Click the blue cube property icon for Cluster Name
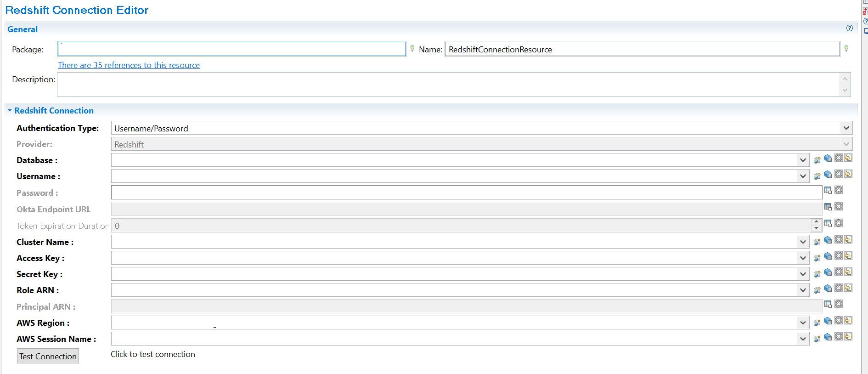868x374 pixels. pyautogui.click(x=828, y=240)
